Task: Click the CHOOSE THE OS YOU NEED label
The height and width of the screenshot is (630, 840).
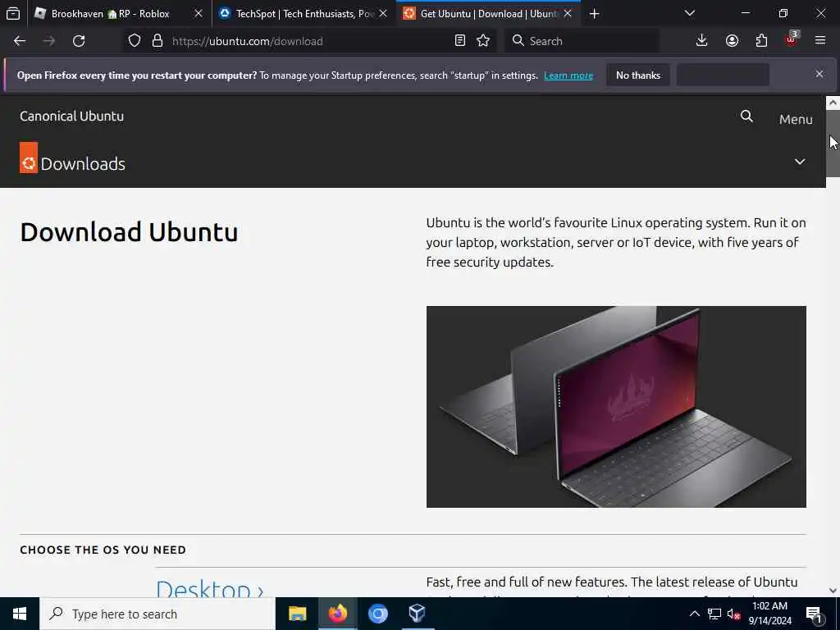Action: pyautogui.click(x=103, y=550)
